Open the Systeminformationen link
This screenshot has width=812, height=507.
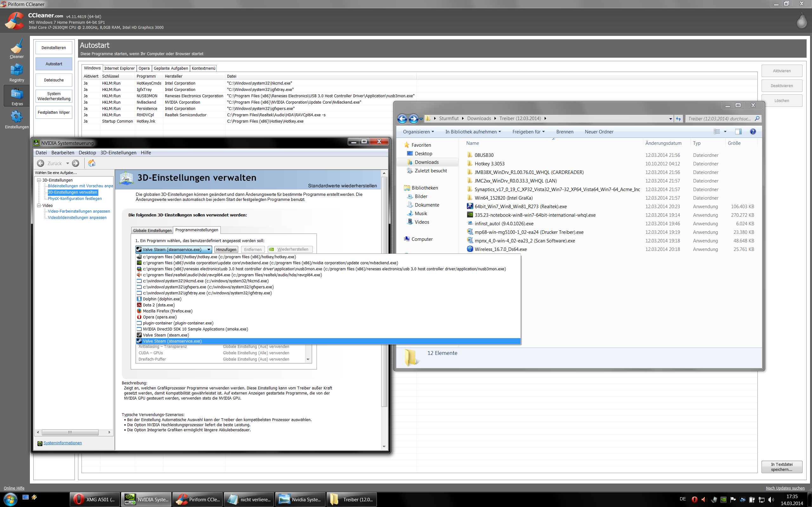[x=62, y=443]
